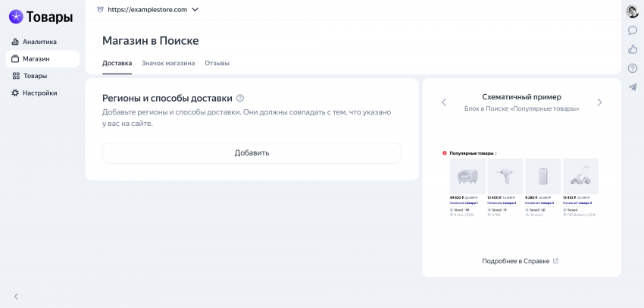Screen dimensions: 644x308
Task: Open the chat bubble icon
Action: 633,30
